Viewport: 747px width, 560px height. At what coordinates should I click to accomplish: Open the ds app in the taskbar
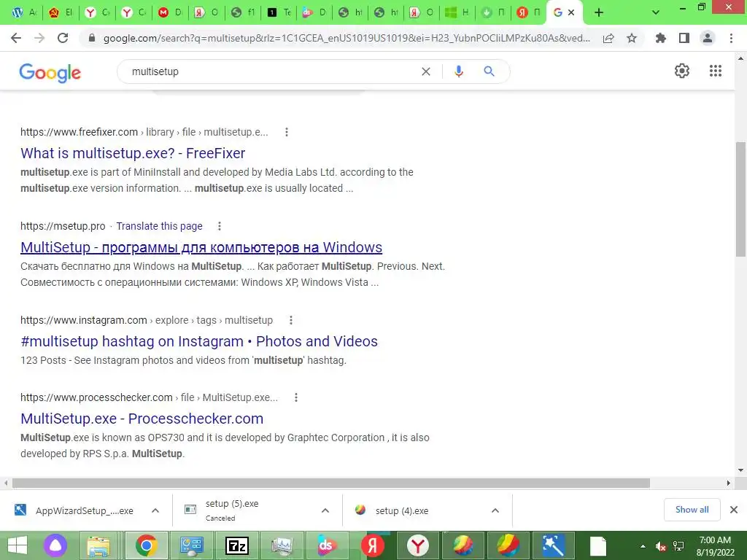(327, 545)
